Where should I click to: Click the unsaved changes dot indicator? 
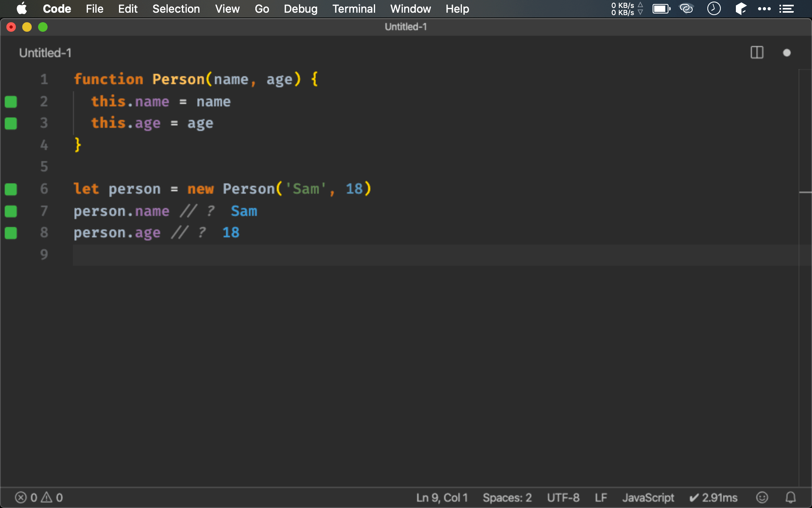click(x=787, y=53)
